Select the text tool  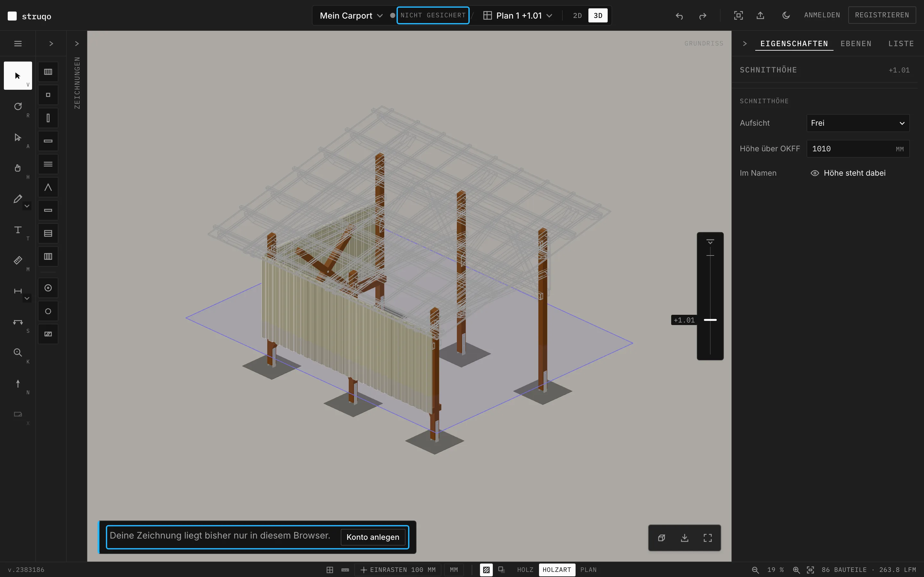(x=18, y=230)
